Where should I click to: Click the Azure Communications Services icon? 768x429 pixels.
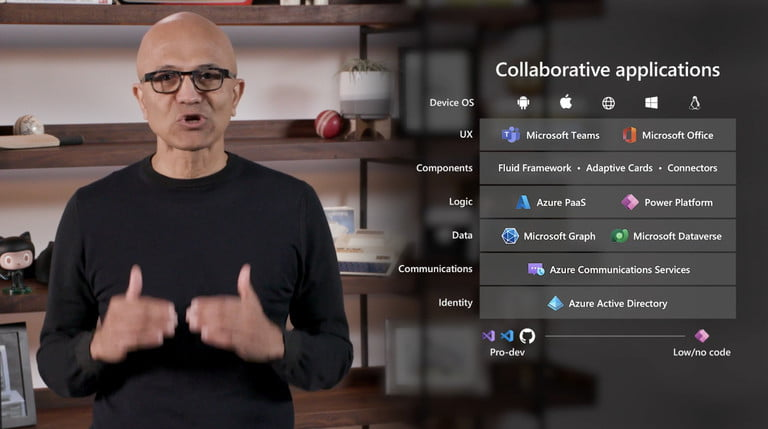(x=536, y=269)
